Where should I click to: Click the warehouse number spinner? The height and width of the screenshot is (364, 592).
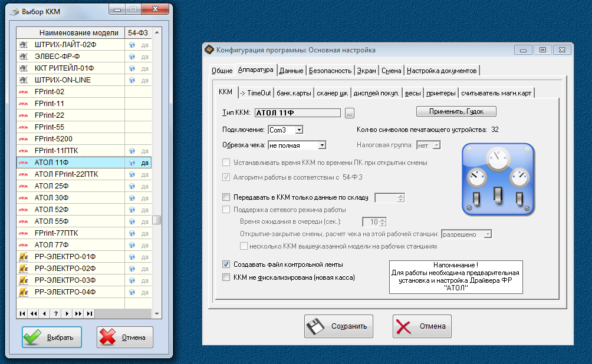pos(400,197)
